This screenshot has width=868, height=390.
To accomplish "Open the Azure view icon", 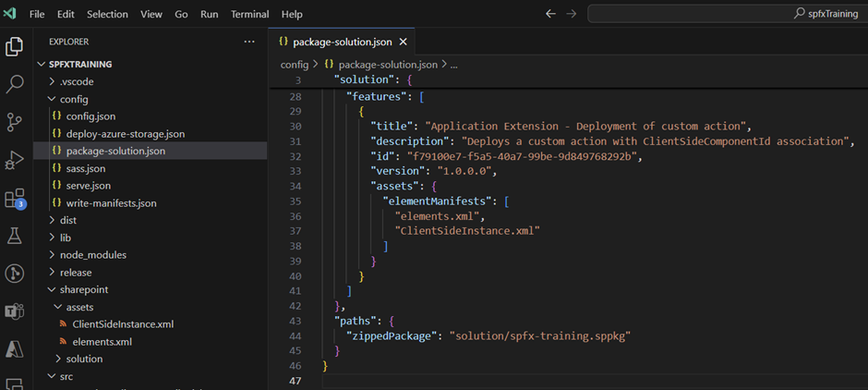I will pos(15,349).
